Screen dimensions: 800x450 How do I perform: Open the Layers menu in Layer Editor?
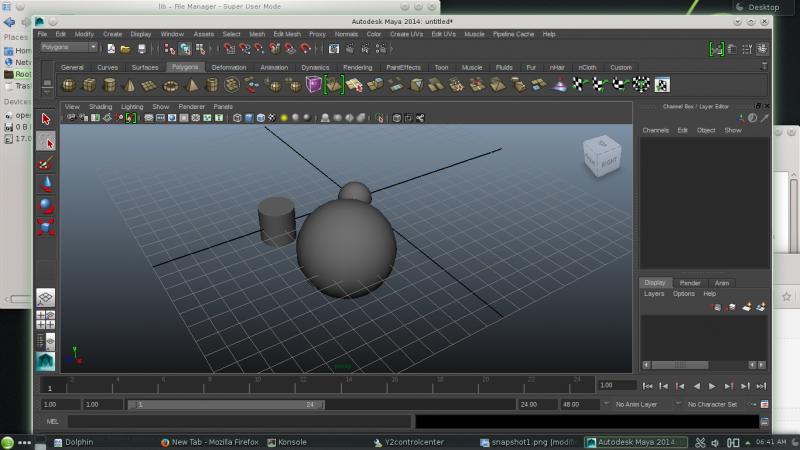click(x=654, y=294)
